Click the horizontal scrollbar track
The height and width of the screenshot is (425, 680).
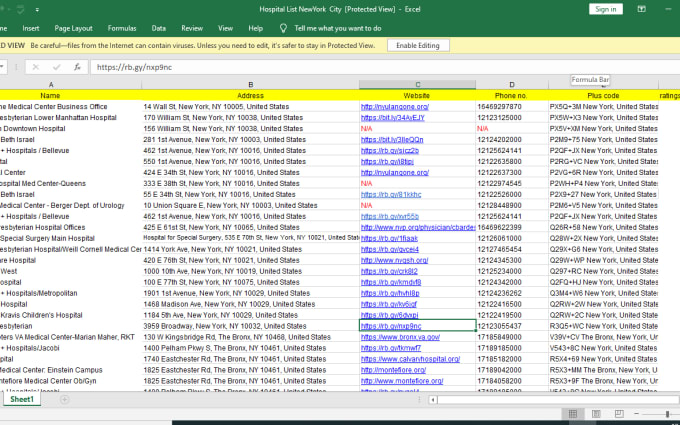click(x=559, y=400)
